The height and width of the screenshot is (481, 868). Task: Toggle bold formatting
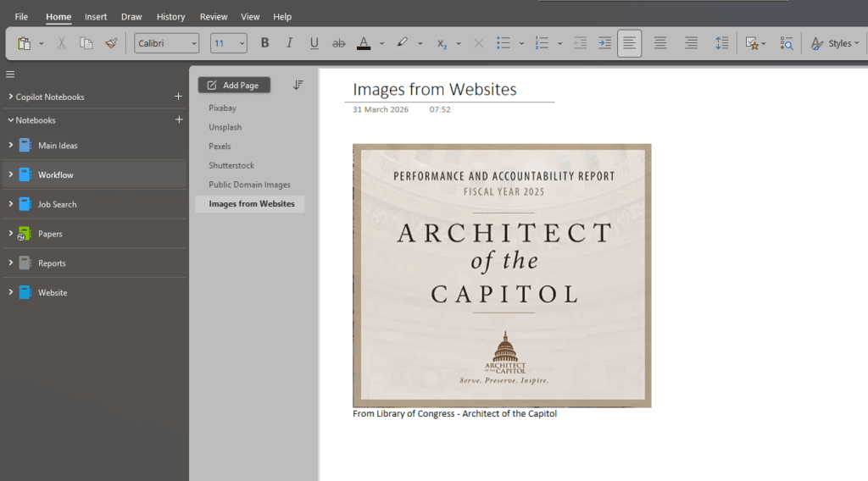click(x=264, y=43)
